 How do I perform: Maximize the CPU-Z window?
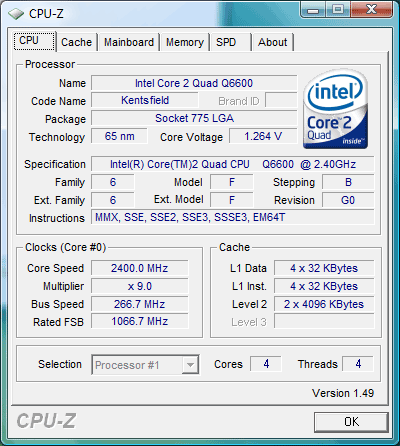click(338, 10)
